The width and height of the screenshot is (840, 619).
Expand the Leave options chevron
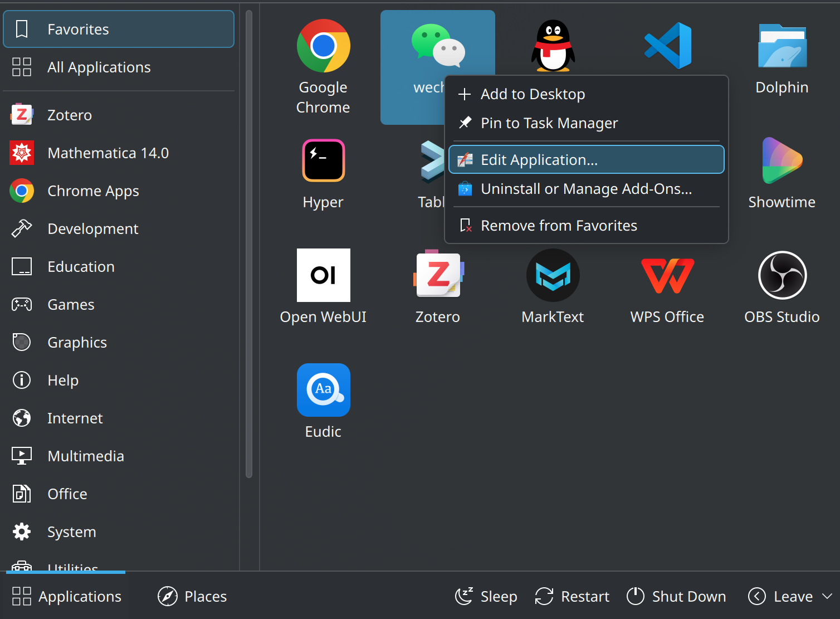pos(827,596)
